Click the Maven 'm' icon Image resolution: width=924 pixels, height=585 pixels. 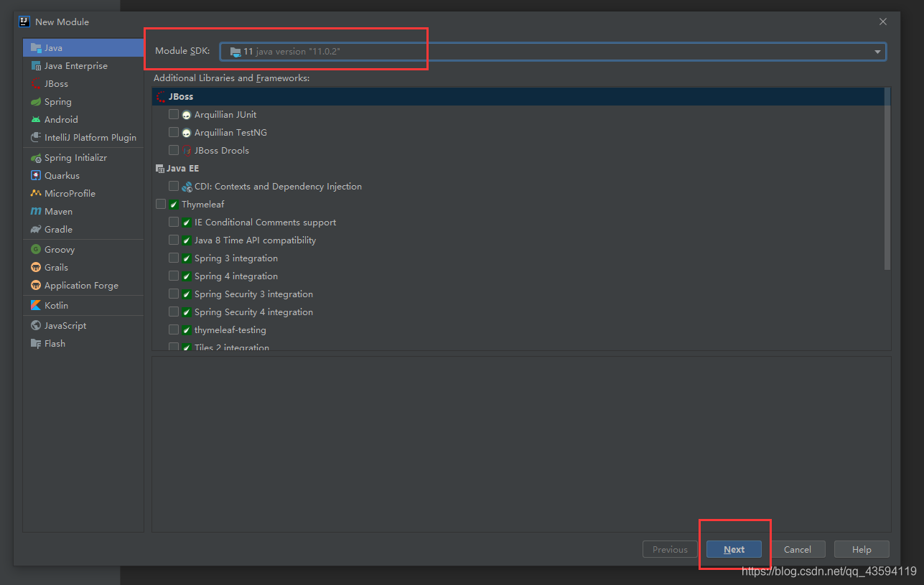(x=36, y=212)
